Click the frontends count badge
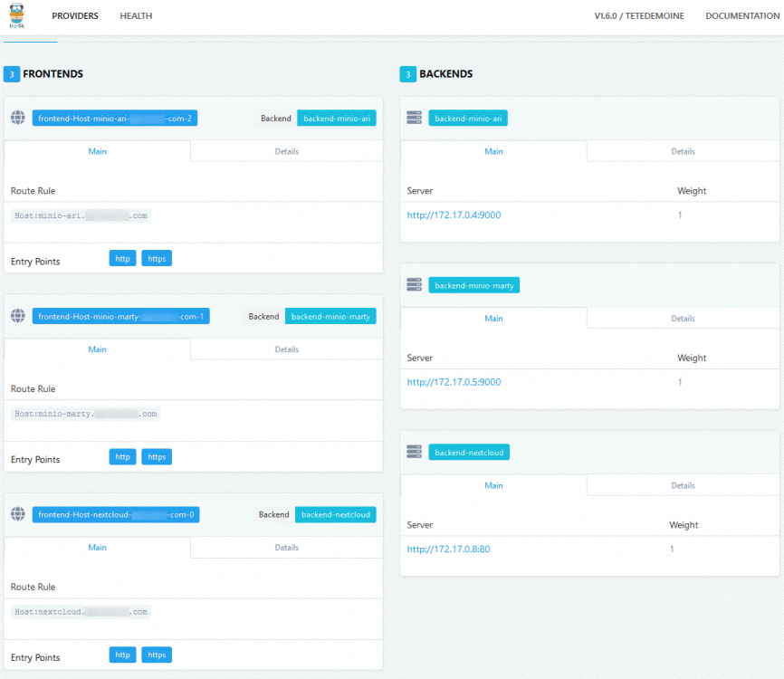784x679 pixels. [12, 74]
